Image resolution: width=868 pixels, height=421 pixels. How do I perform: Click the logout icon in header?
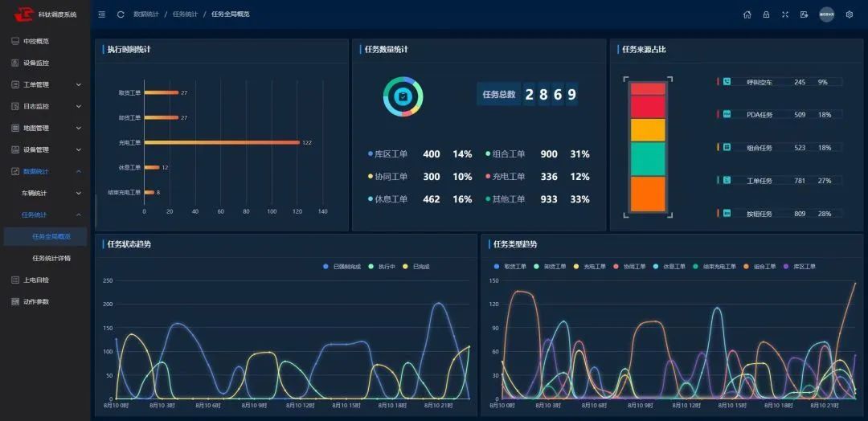click(805, 14)
